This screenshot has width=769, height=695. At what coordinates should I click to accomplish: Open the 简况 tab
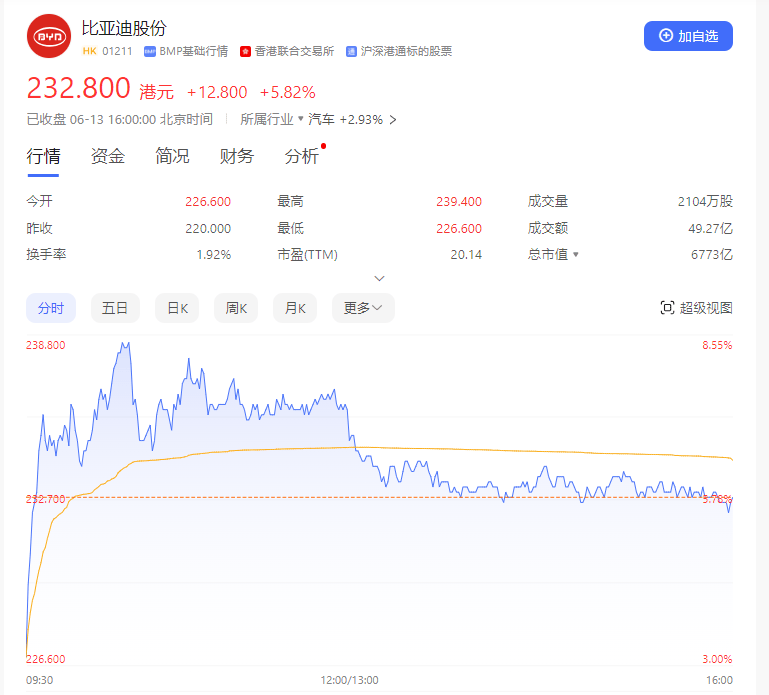[x=172, y=156]
